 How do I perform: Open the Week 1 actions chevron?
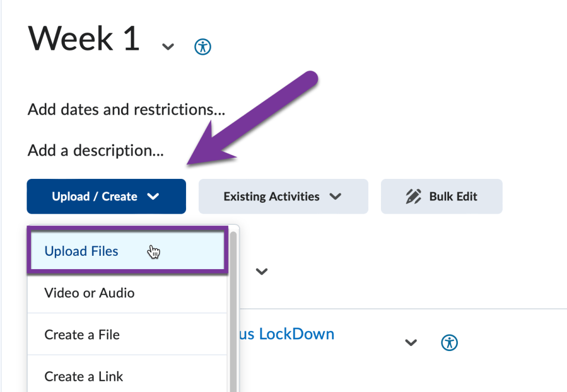coord(168,47)
